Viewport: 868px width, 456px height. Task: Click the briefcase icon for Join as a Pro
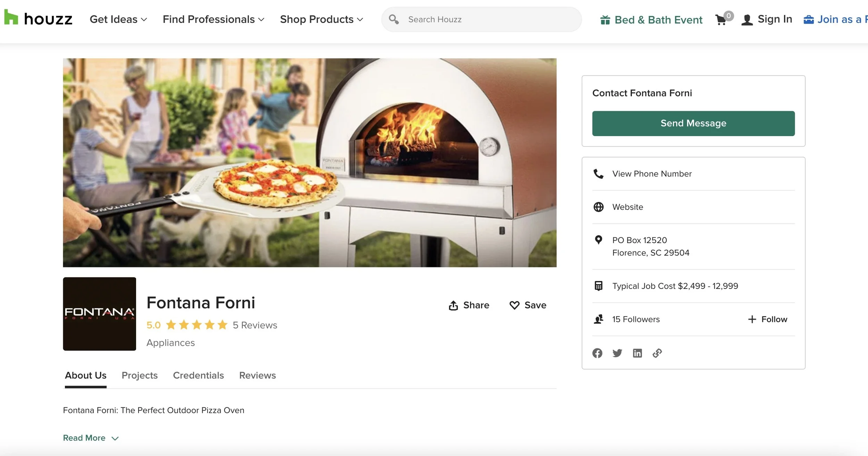click(x=809, y=19)
